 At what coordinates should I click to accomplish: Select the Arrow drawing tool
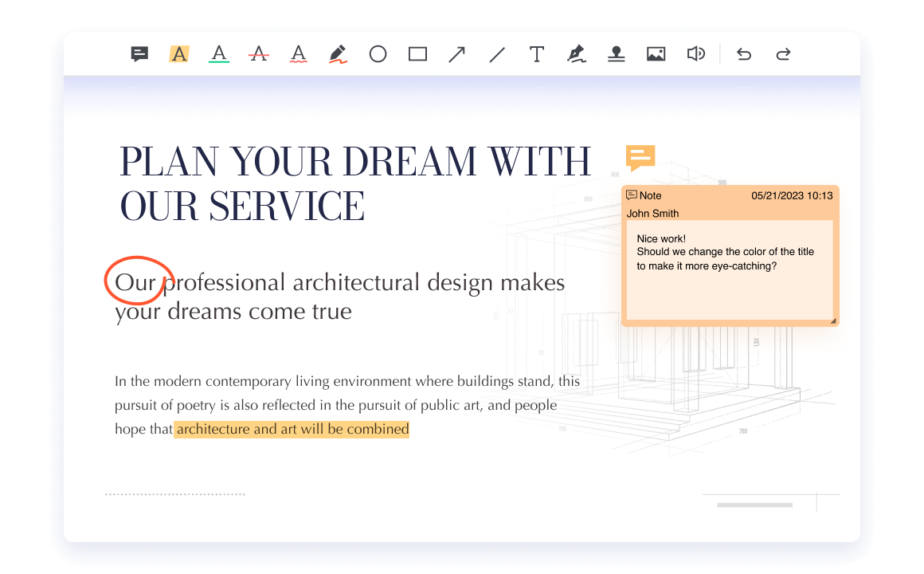tap(456, 54)
